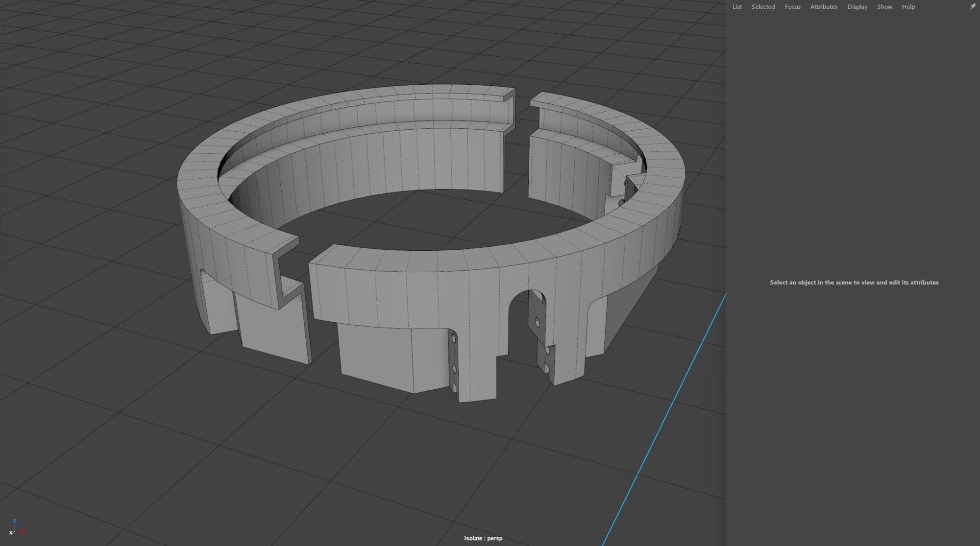The height and width of the screenshot is (546, 980).
Task: Open the List menu
Action: click(x=736, y=6)
